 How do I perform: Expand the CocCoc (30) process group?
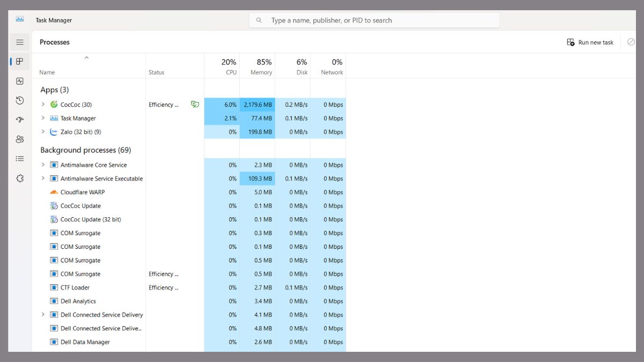click(43, 105)
